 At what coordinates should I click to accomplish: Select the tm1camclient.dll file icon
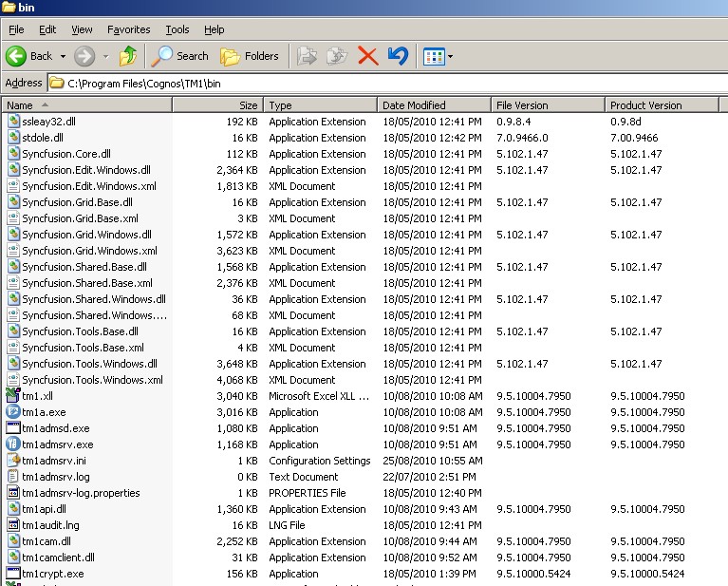[13, 558]
